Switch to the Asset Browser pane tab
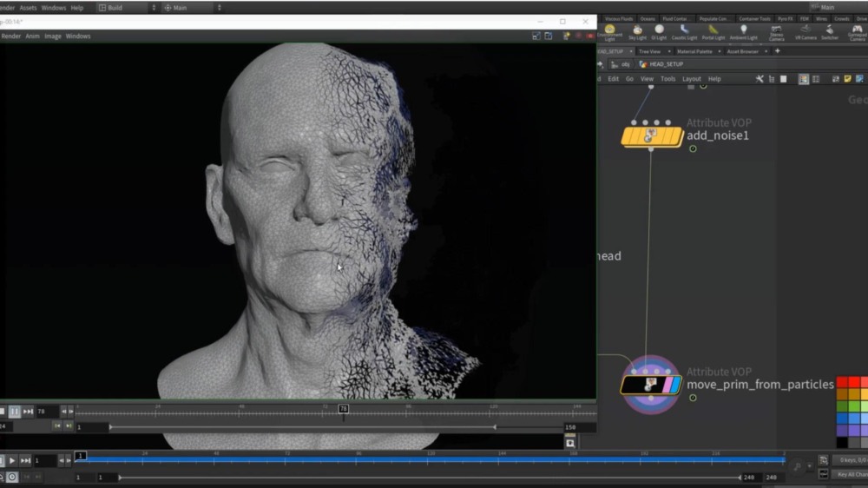Viewport: 868px width, 488px height. 742,51
